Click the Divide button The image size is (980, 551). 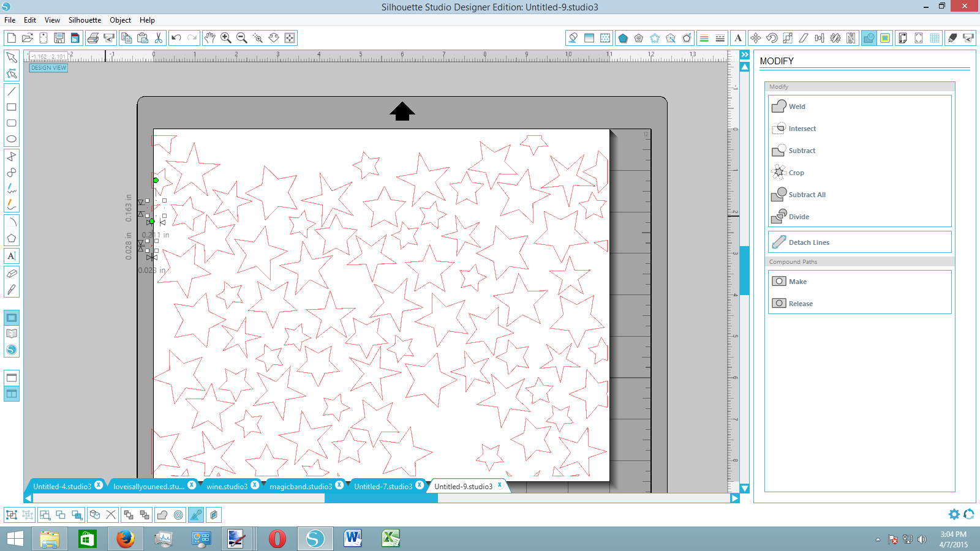(859, 217)
